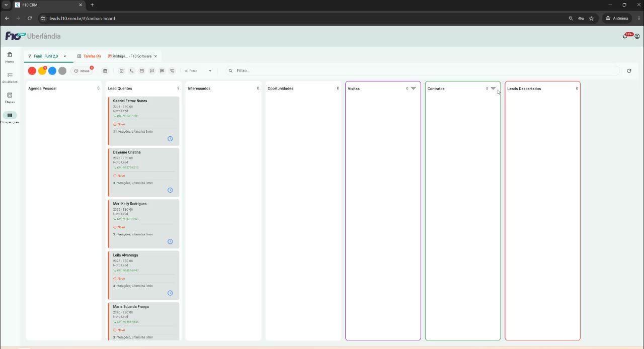Click the filled message icon in the toolbar
The width and height of the screenshot is (644, 349).
tap(162, 71)
